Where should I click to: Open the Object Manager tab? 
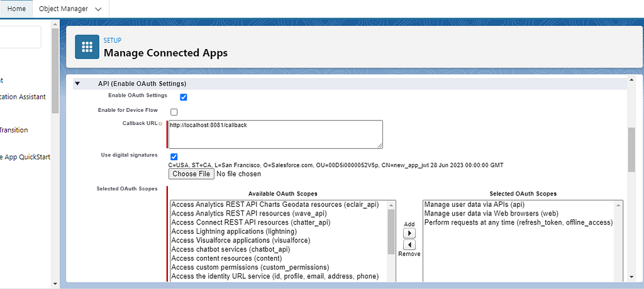coord(64,9)
